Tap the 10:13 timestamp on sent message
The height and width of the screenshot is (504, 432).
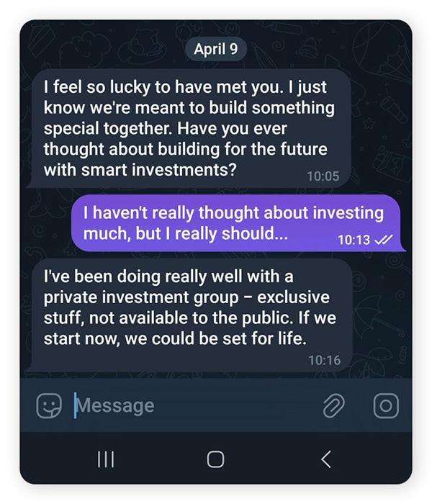(353, 240)
